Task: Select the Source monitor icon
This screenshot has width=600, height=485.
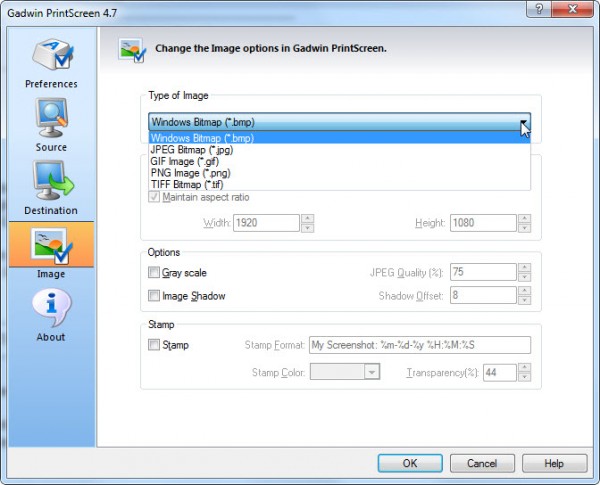Action: coord(50,120)
